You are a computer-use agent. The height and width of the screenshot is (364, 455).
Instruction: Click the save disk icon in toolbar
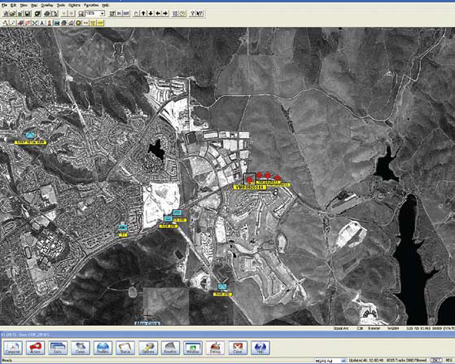28,13
